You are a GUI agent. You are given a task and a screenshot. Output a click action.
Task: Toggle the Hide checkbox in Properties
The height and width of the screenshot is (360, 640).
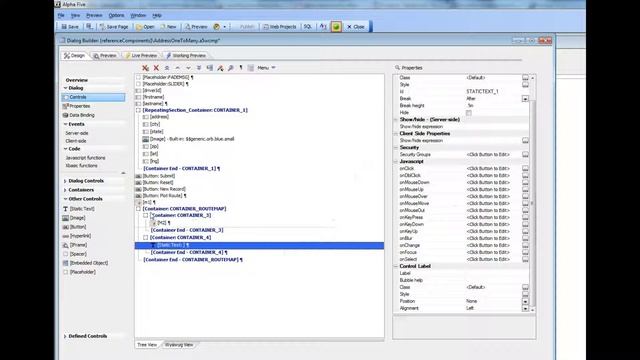coord(469,113)
